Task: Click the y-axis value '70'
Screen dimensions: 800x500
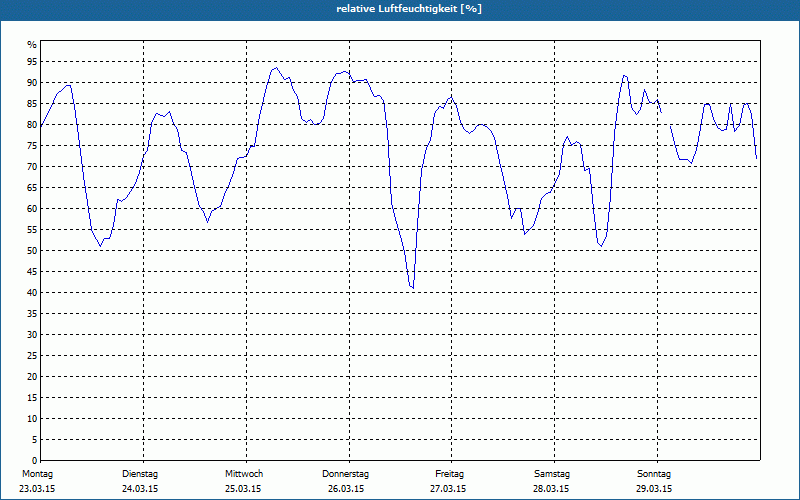Action: click(32, 167)
